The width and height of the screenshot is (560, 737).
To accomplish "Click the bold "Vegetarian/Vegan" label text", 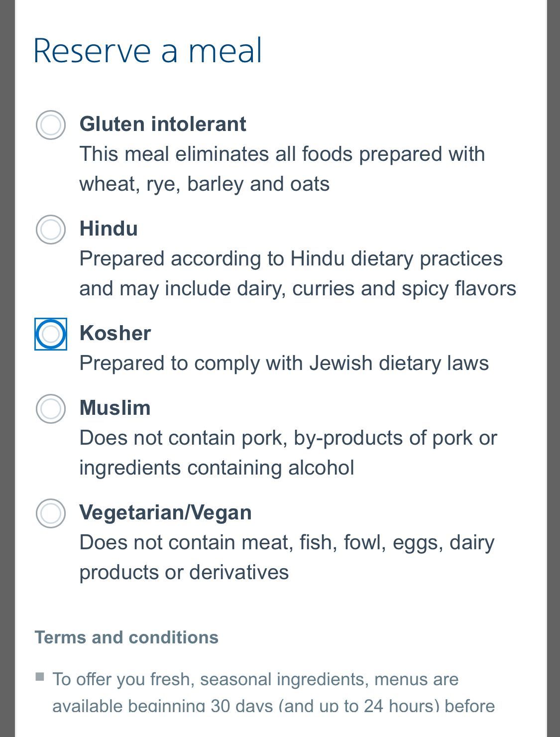I will tap(165, 512).
